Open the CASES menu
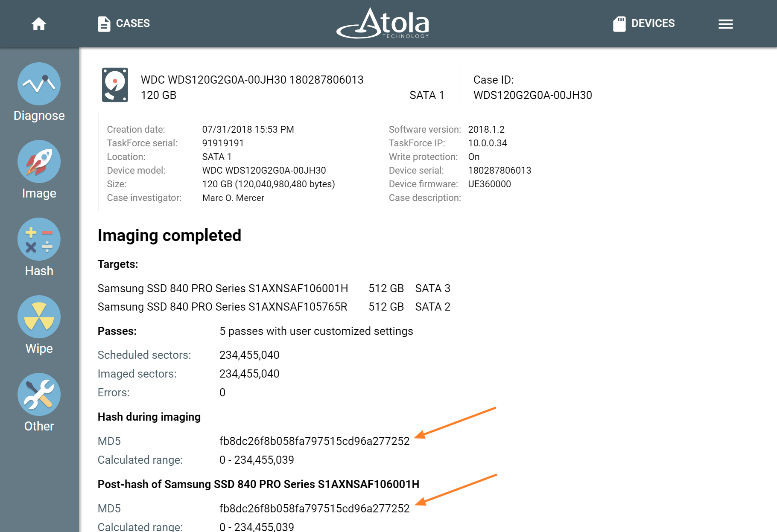The height and width of the screenshot is (532, 777). (x=133, y=23)
